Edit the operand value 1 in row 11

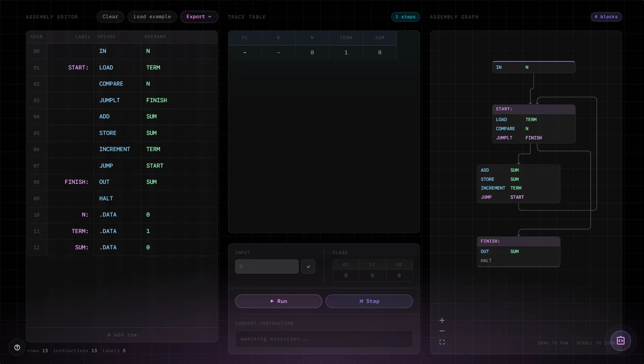[x=148, y=231]
